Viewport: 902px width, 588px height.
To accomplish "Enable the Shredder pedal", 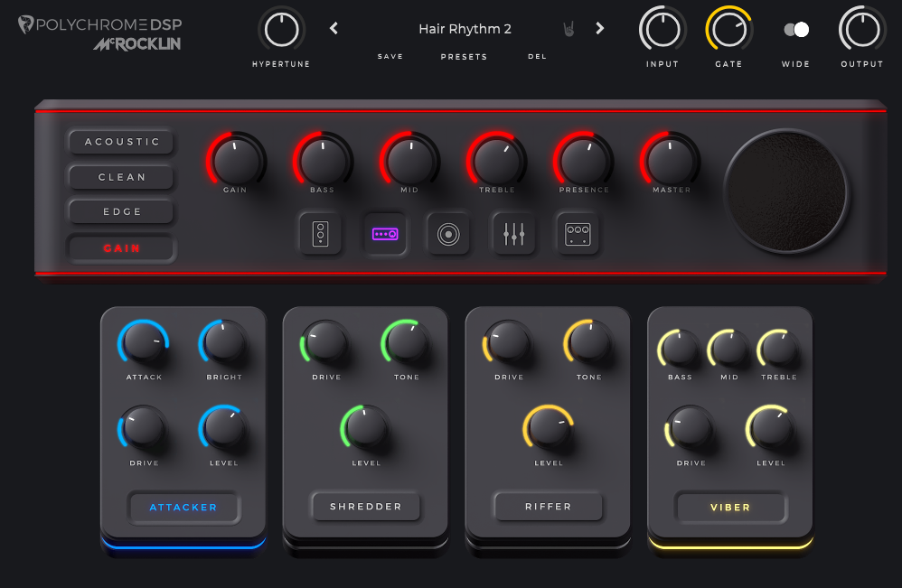I will coord(366,507).
